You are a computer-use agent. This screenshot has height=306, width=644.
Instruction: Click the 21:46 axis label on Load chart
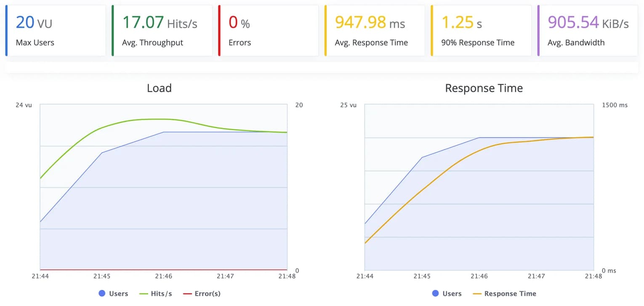click(164, 276)
